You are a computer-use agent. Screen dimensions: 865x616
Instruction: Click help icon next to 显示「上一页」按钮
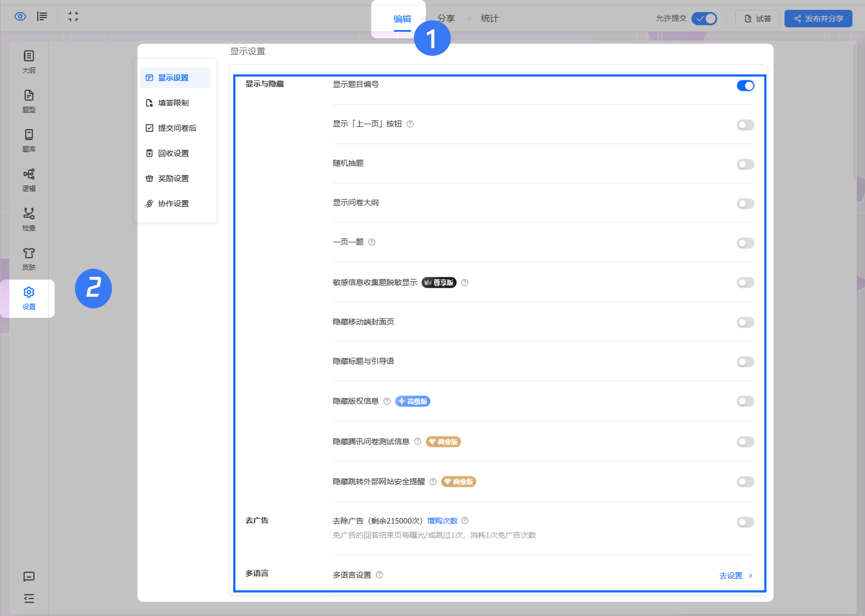(x=410, y=124)
